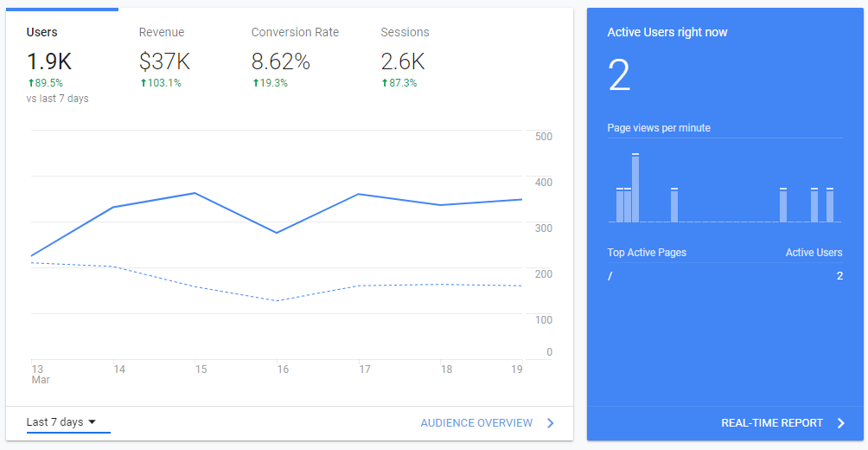Click the Users green up-arrow 89.5% indicator
The image size is (868, 450).
coord(45,83)
